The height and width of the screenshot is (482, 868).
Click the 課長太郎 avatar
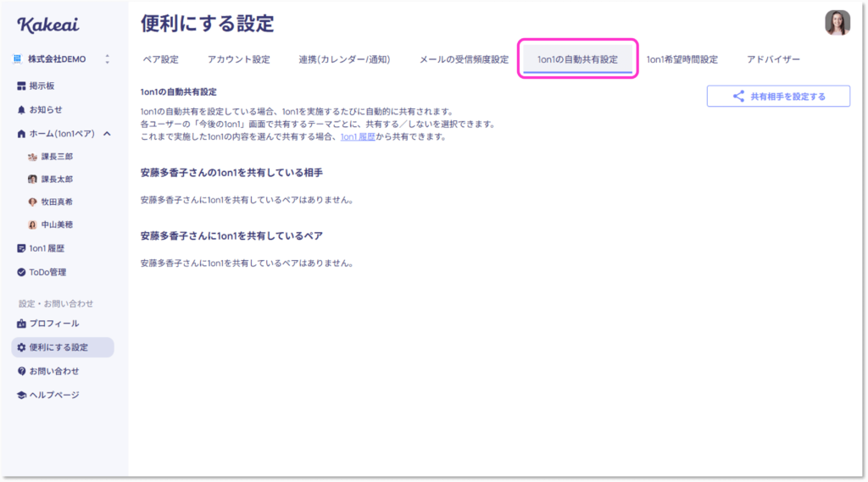click(x=32, y=180)
